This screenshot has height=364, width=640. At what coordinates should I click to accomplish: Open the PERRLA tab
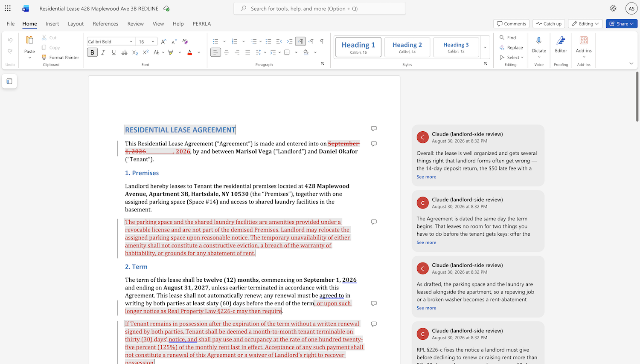point(202,24)
